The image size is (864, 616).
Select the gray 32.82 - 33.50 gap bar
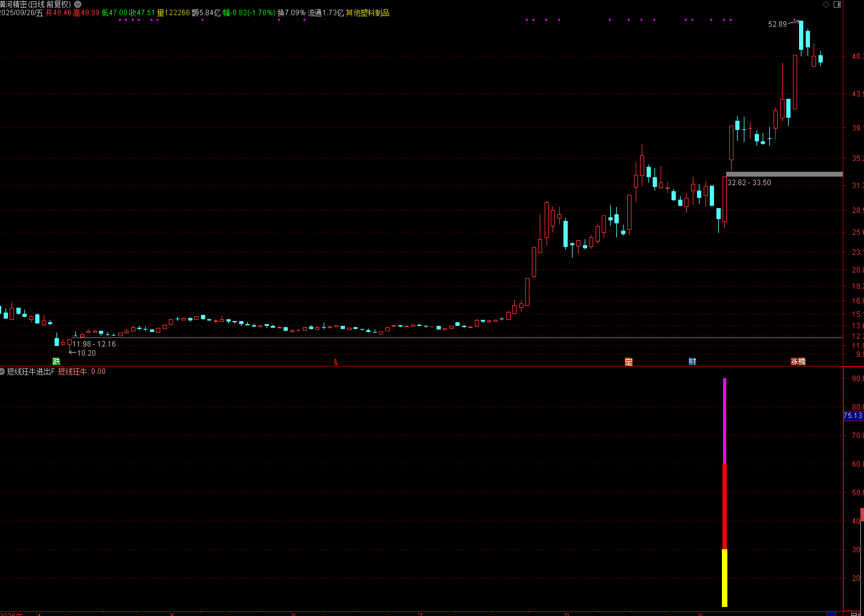[x=784, y=174]
